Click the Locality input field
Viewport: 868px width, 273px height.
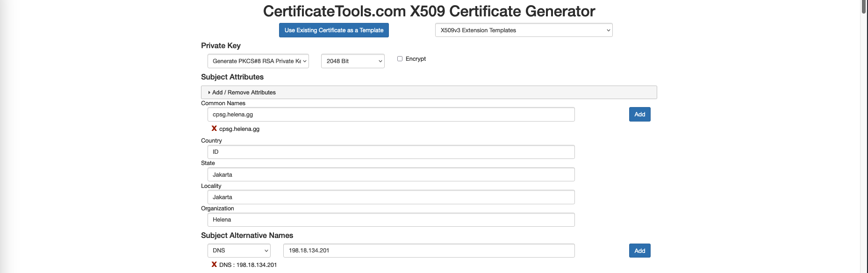pyautogui.click(x=391, y=197)
